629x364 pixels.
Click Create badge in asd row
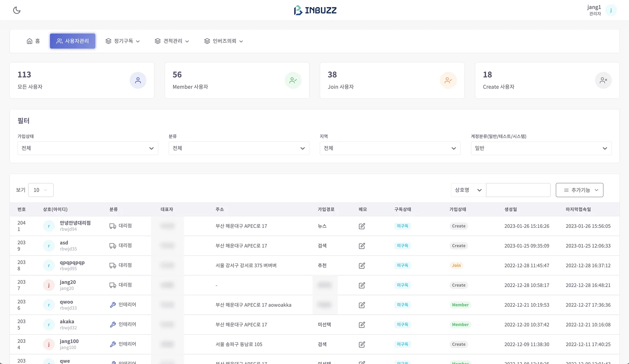click(x=459, y=246)
